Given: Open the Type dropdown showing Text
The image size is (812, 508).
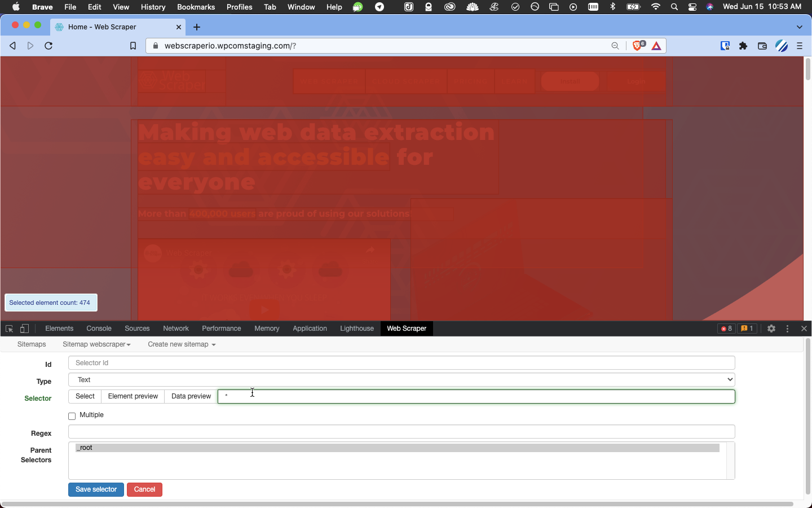Looking at the screenshot, I should pos(401,380).
